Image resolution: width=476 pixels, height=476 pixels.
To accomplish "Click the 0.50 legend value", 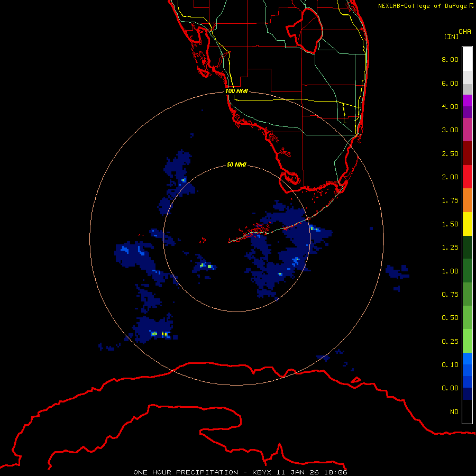I will [x=450, y=318].
